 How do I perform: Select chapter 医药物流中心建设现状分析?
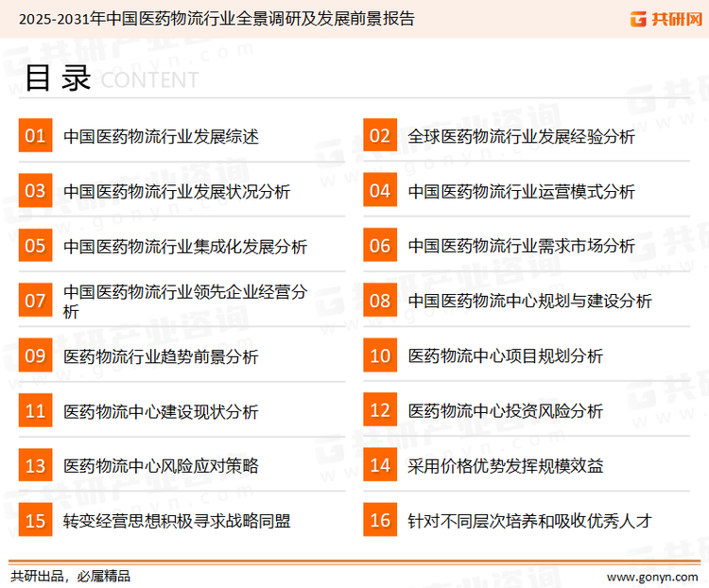pos(161,411)
